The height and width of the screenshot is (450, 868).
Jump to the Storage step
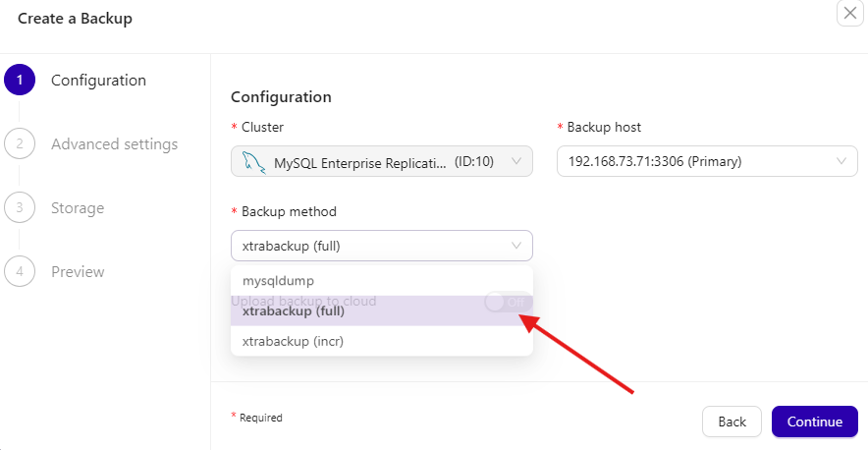[78, 208]
